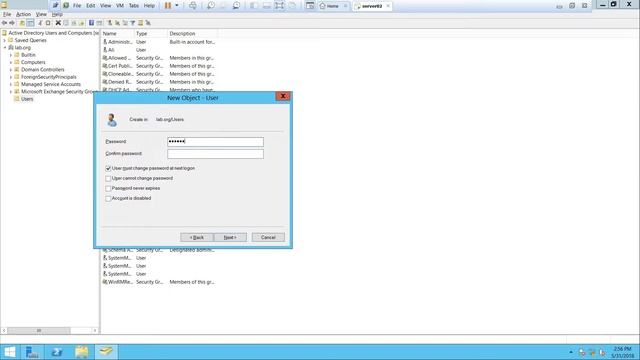Click the blue Help toolbar icon
Viewport: 640px width, 360px height.
tap(91, 23)
